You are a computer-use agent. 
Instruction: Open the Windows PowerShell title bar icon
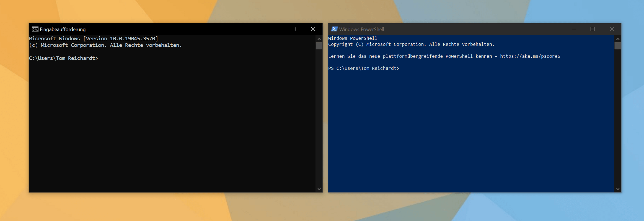tap(334, 29)
